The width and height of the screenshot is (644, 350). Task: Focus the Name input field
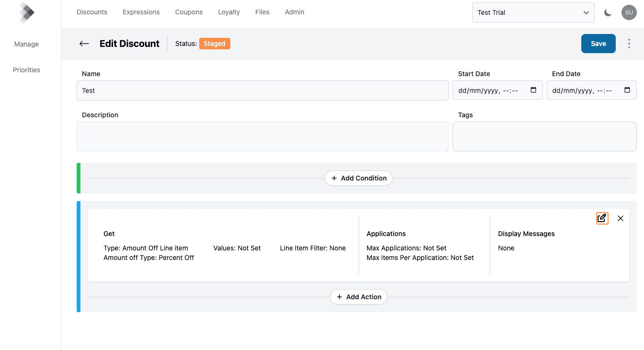pos(262,90)
